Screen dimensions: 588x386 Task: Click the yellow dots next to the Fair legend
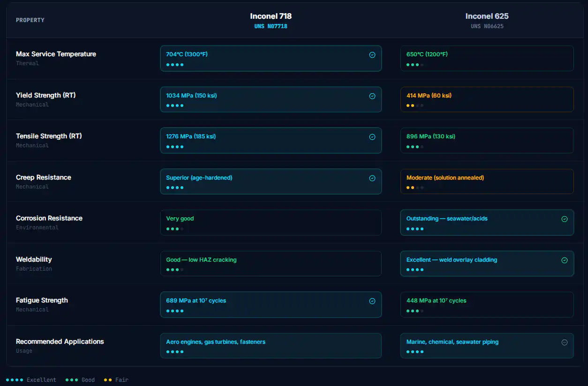(x=108, y=380)
